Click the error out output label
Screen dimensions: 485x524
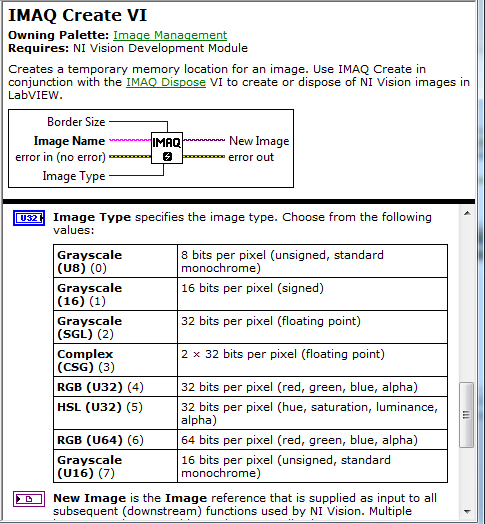(x=251, y=157)
